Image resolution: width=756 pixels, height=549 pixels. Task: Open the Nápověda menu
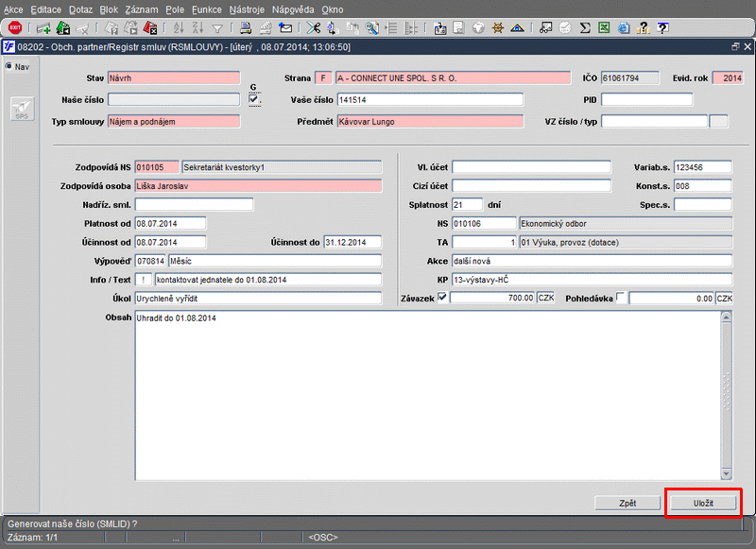(293, 9)
